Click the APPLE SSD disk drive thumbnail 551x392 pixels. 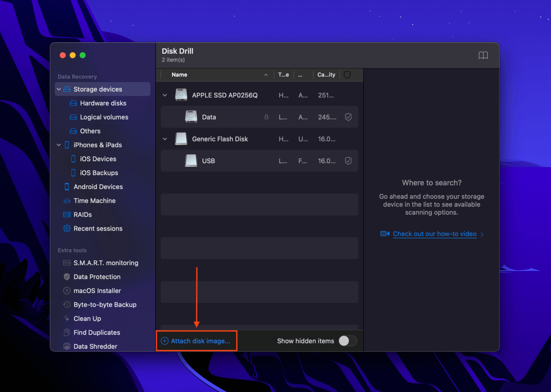point(181,95)
